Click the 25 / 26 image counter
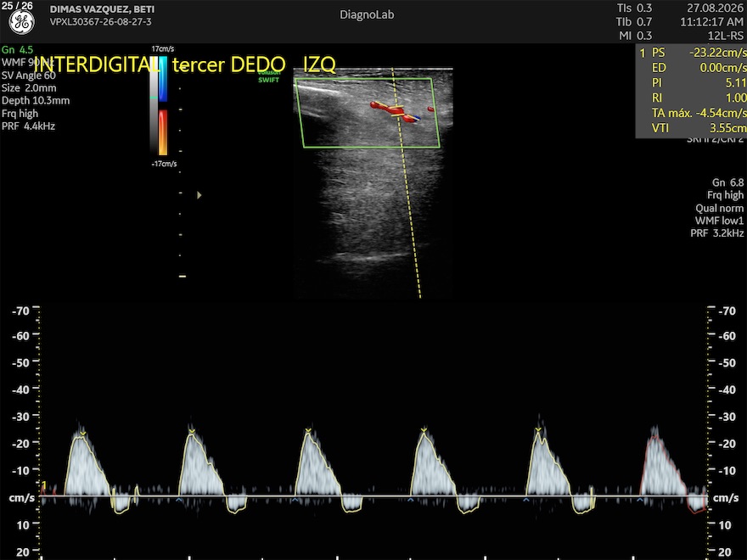747x560 pixels. [x=17, y=5]
